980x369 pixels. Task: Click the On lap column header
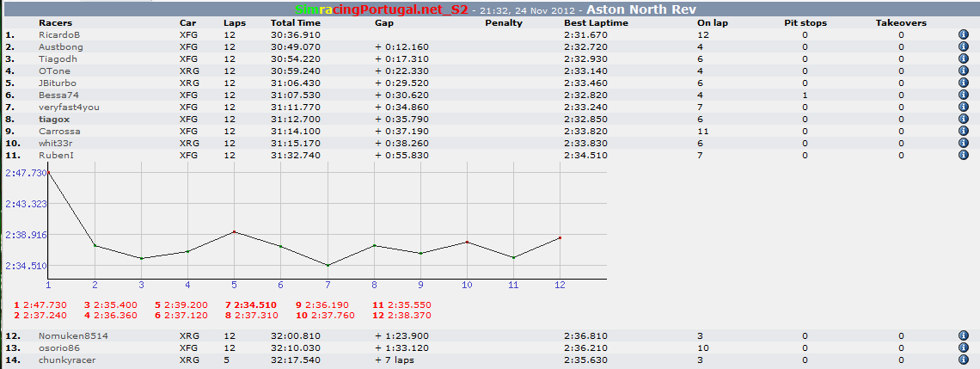pyautogui.click(x=714, y=23)
